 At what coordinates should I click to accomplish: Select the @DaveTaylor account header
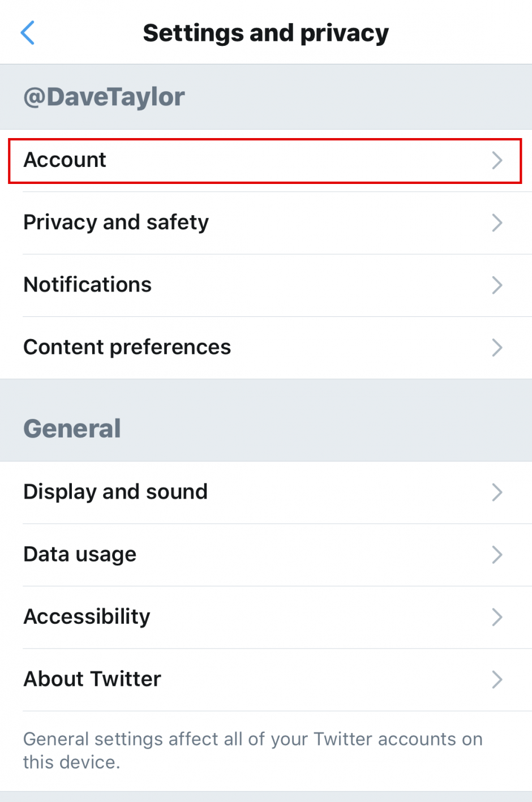click(x=104, y=96)
